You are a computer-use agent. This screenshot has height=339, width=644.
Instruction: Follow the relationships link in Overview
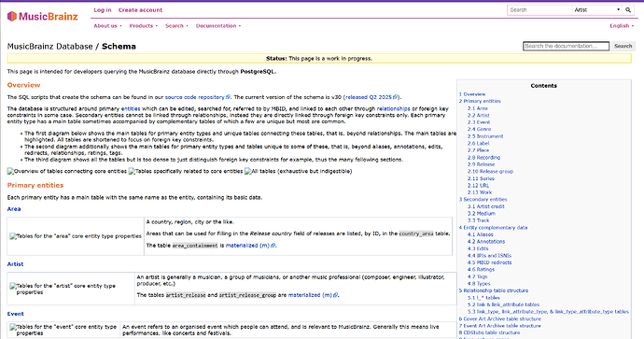pos(394,109)
